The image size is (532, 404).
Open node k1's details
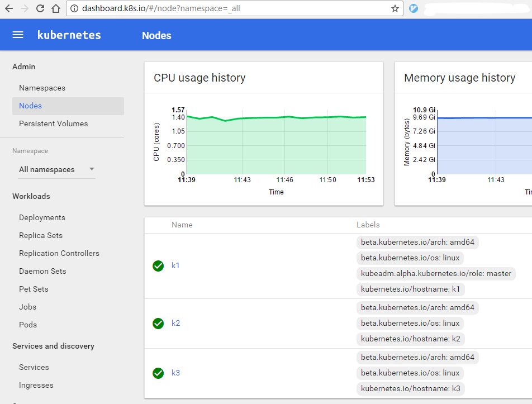click(175, 266)
